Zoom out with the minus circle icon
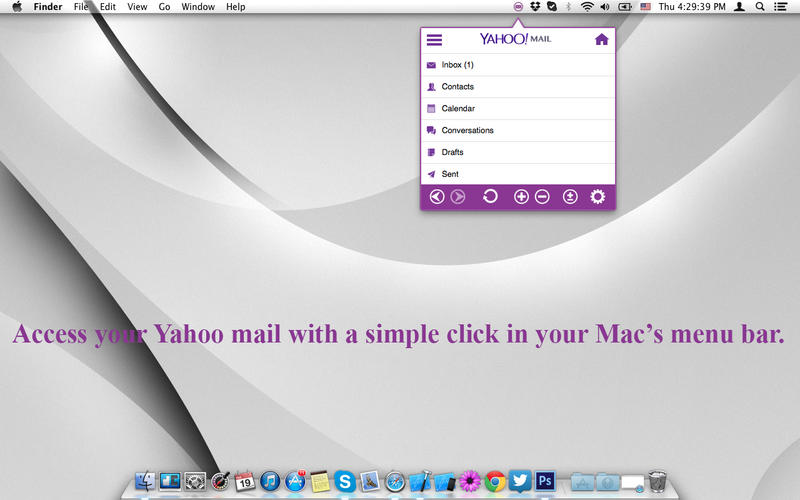The height and width of the screenshot is (500, 800). click(542, 196)
